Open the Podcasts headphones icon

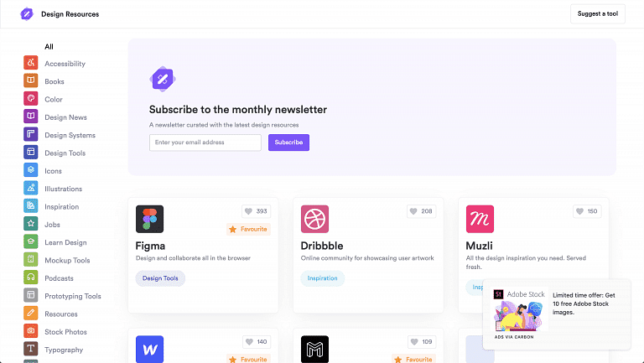click(31, 277)
